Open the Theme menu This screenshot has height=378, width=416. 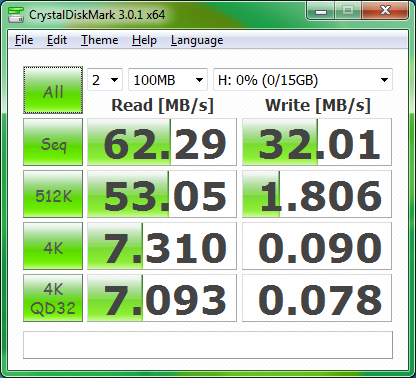pyautogui.click(x=99, y=40)
